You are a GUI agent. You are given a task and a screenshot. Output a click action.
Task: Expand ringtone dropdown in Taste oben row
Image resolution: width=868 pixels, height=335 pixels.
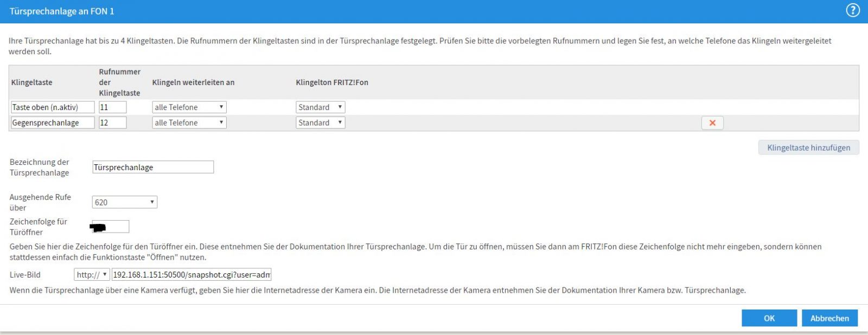tap(320, 107)
